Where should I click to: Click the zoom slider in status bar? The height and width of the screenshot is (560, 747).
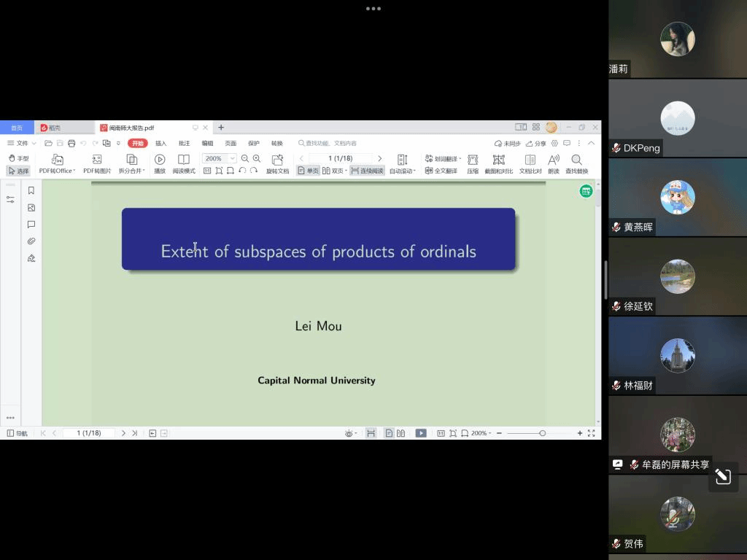pos(542,433)
